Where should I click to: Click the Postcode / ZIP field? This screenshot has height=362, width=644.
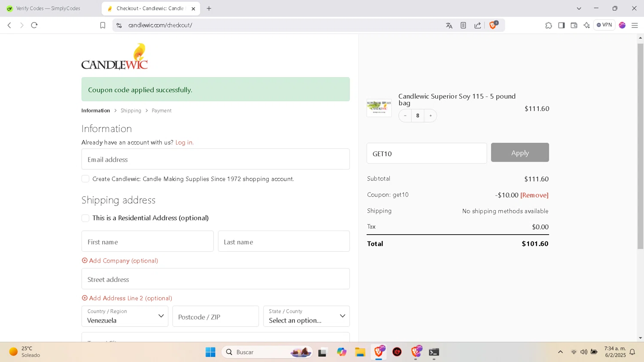click(216, 317)
